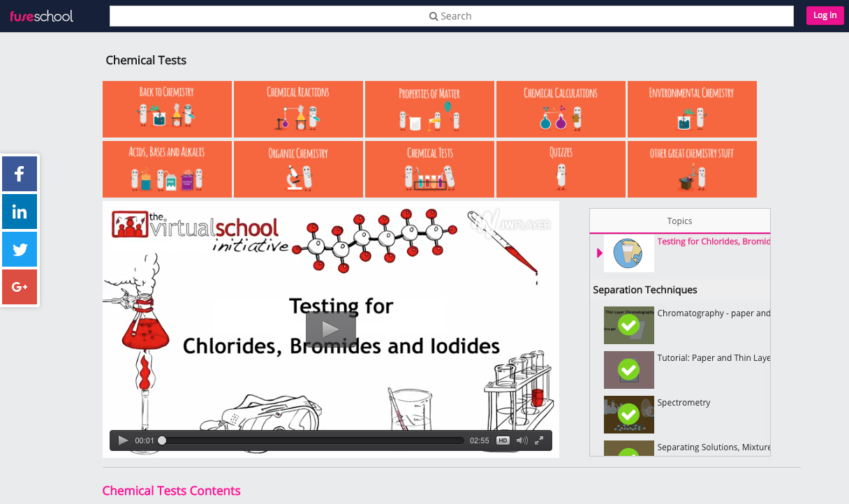This screenshot has width=849, height=504.
Task: Share the page via the Facebook icon
Action: click(19, 173)
